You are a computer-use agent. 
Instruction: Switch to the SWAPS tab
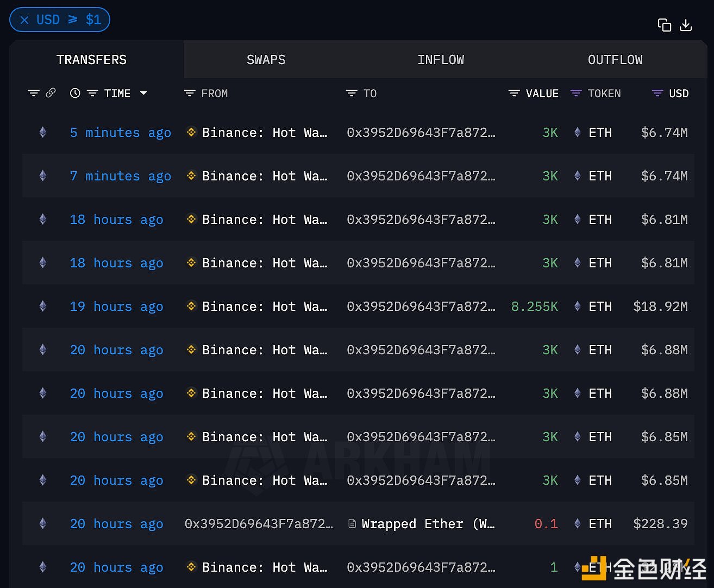tap(266, 60)
